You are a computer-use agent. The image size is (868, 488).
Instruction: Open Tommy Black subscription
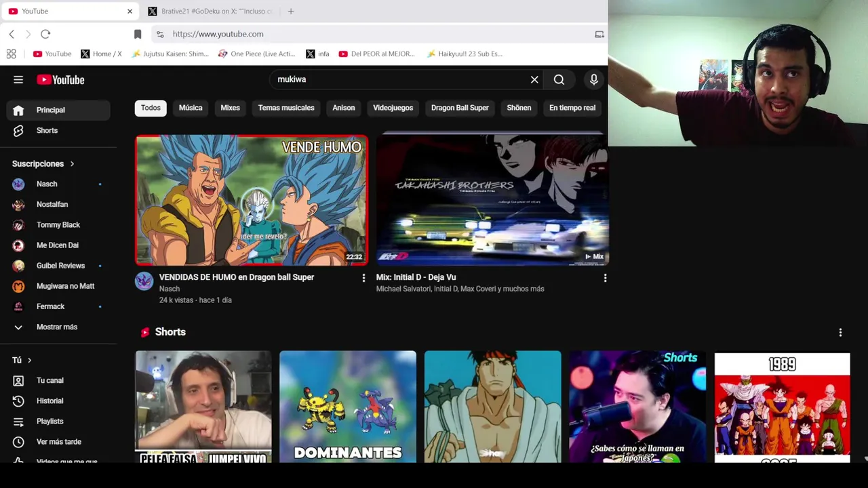[x=58, y=224]
